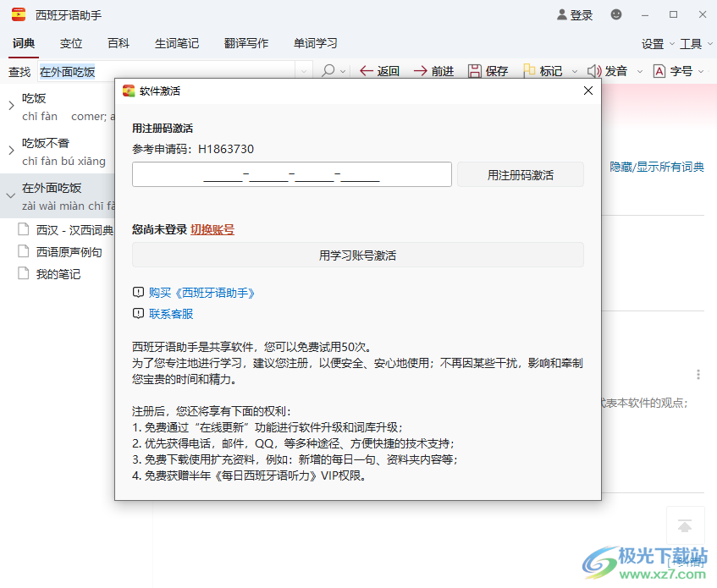
Task: Switch to the 翻译写作 tab
Action: [246, 43]
